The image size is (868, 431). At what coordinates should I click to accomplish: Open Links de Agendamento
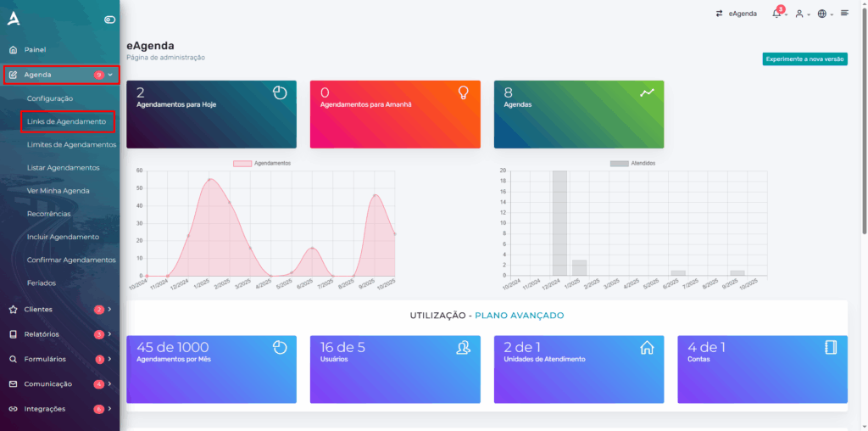point(66,121)
